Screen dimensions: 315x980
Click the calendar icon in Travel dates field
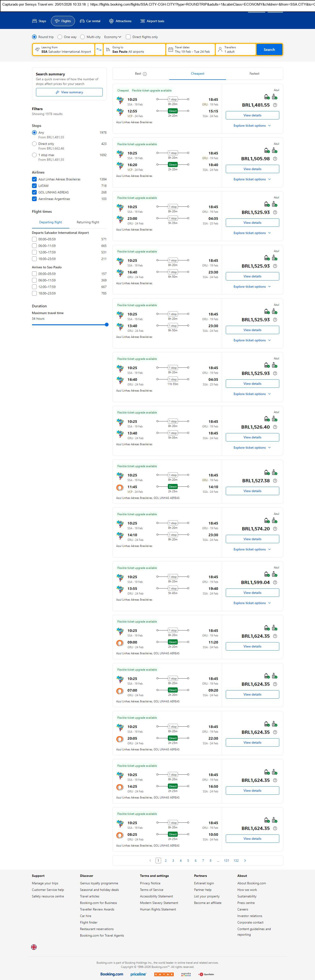click(171, 49)
